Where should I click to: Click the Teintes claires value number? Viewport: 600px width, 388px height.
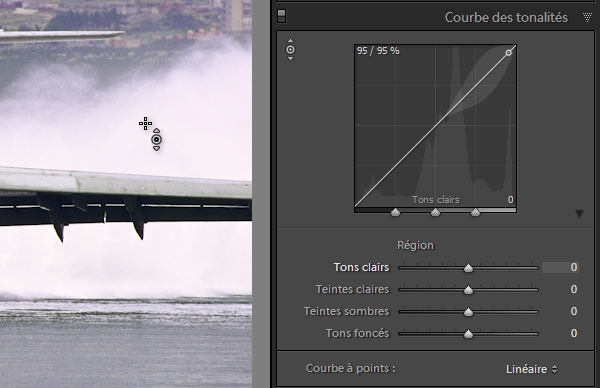click(574, 289)
